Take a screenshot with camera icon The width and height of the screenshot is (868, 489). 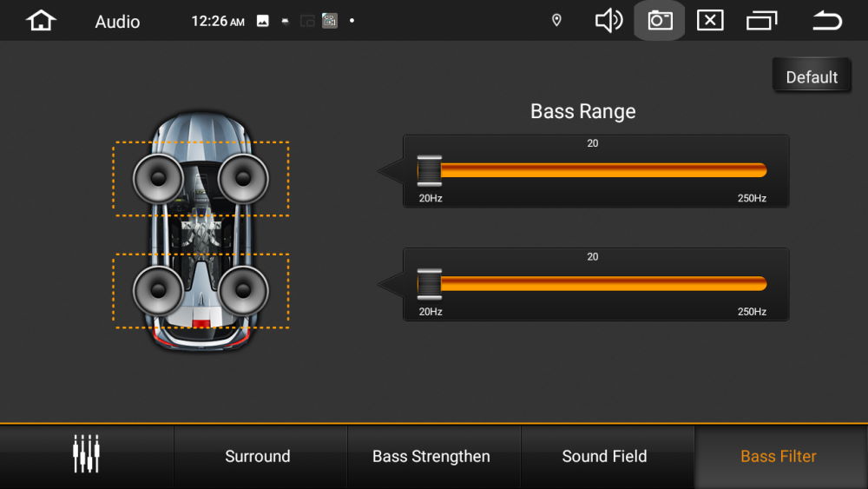pyautogui.click(x=660, y=21)
